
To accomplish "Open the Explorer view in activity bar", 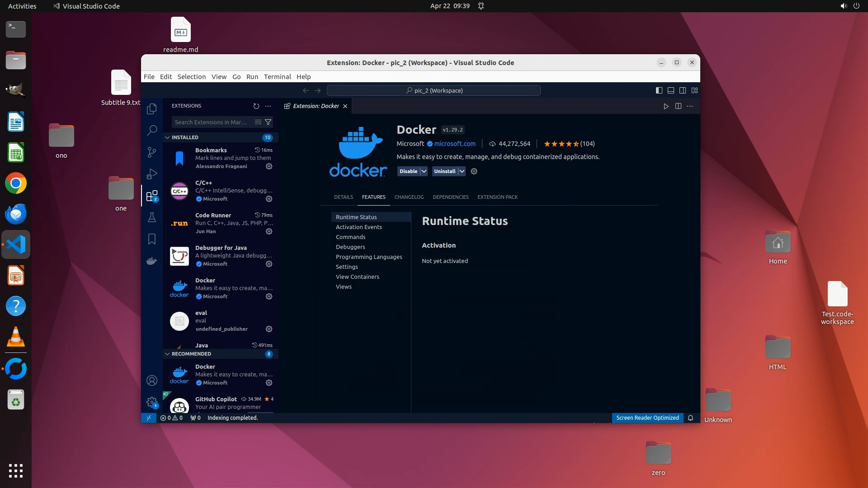I will pos(152,109).
